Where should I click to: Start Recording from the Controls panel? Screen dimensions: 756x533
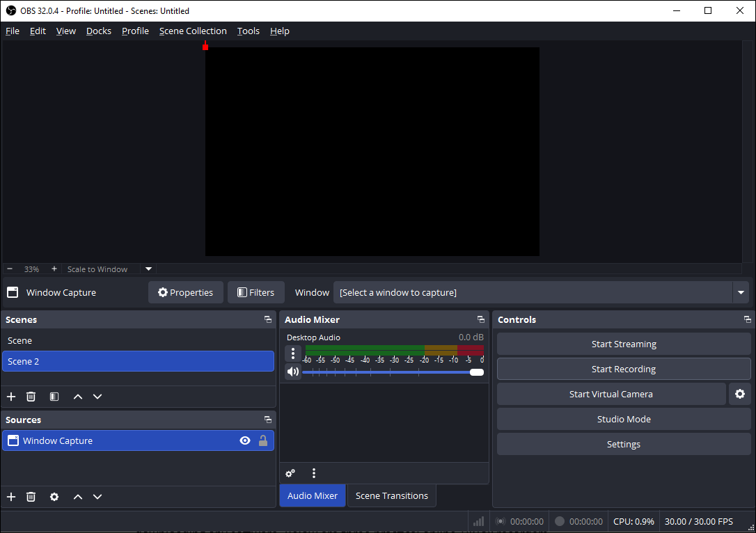(623, 369)
